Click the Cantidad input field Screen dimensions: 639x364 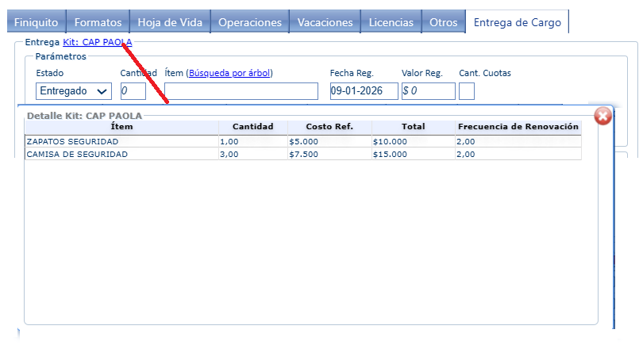click(x=133, y=91)
